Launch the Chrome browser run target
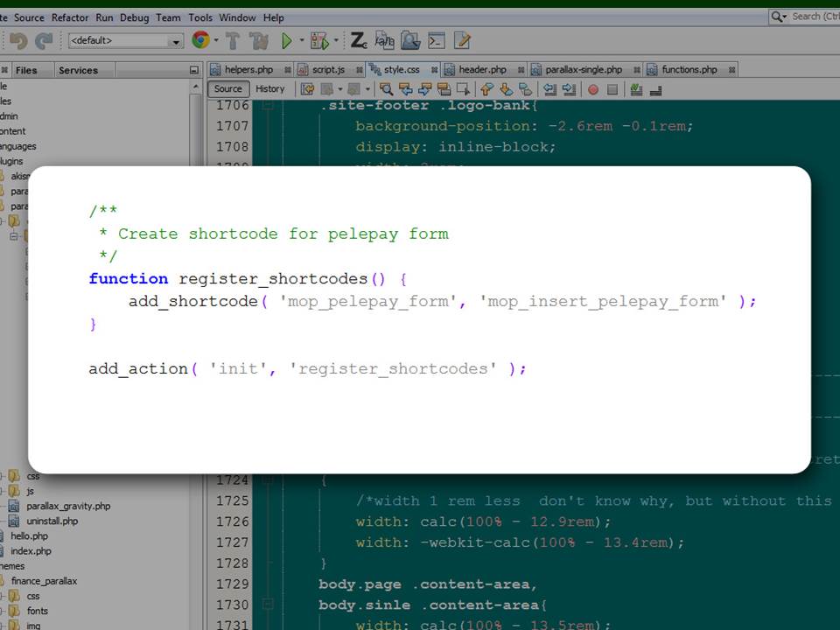 click(201, 40)
